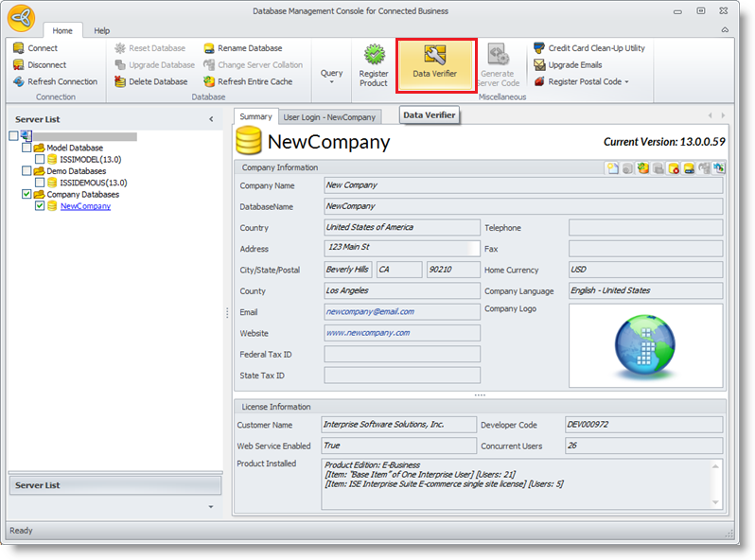Tick the ISSIDEMOUS(13.0) checkbox
755x560 pixels.
point(40,183)
